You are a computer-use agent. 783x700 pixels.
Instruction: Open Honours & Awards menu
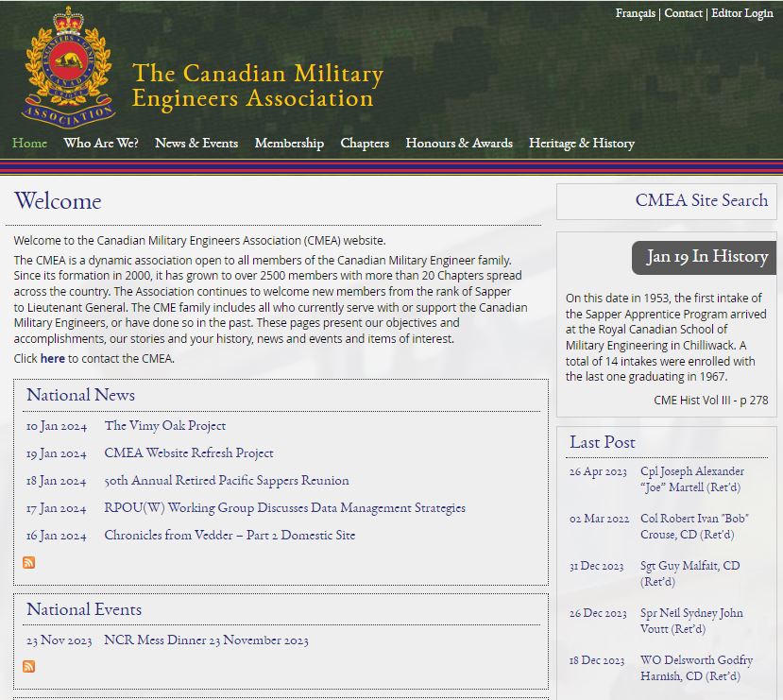[x=459, y=144]
